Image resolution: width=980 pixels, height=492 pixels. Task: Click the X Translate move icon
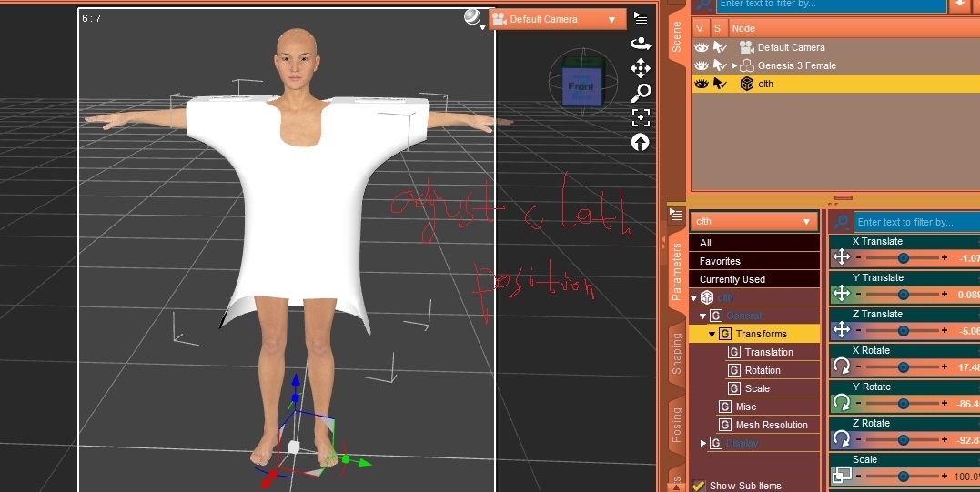(842, 256)
